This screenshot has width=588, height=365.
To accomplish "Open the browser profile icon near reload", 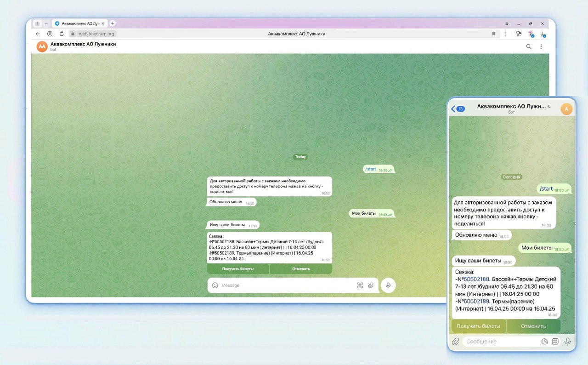I will coord(50,34).
